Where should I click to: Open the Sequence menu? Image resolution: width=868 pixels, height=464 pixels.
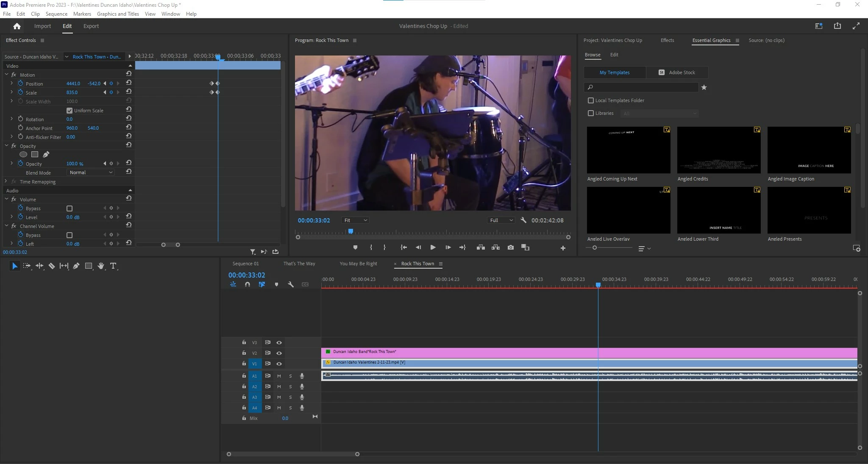pos(56,14)
